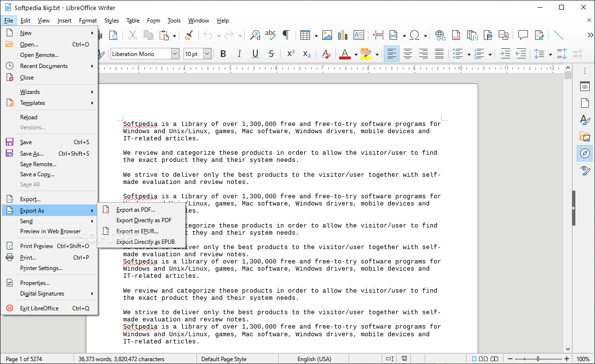
Task: Select Export Directly as EPUB
Action: 141,242
